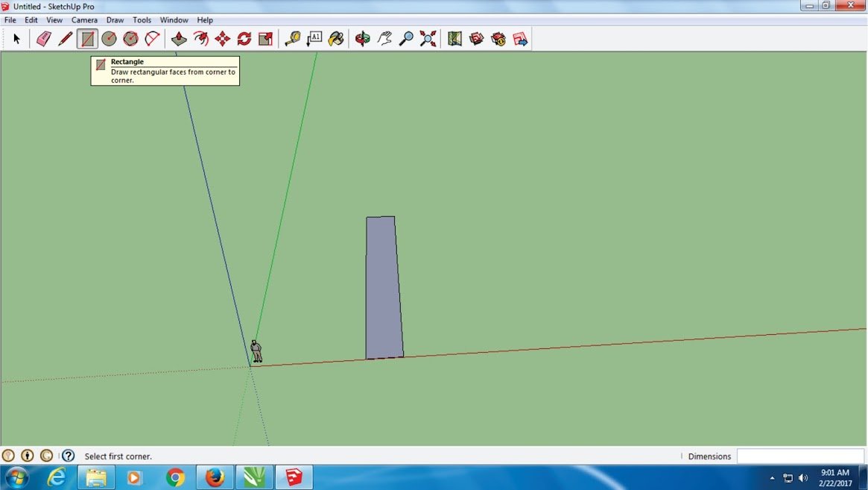Click the 'Select first corner.' status text
The width and height of the screenshot is (868, 490).
tap(118, 456)
